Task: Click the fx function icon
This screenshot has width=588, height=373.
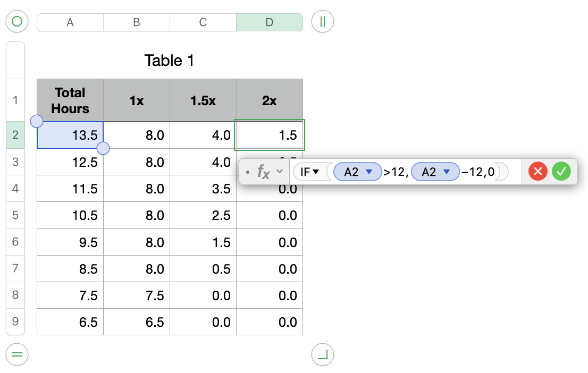Action: tap(264, 172)
